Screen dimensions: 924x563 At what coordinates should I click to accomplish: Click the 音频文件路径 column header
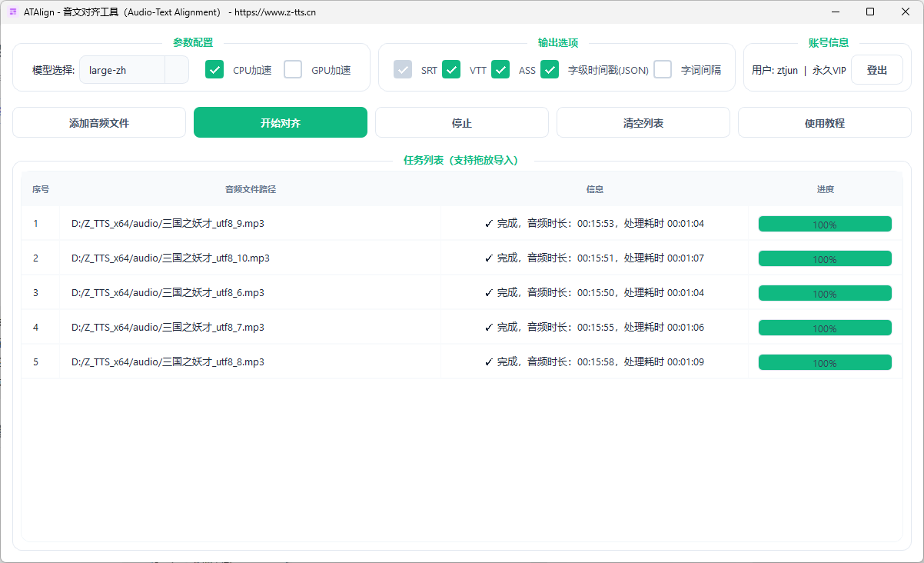(251, 189)
